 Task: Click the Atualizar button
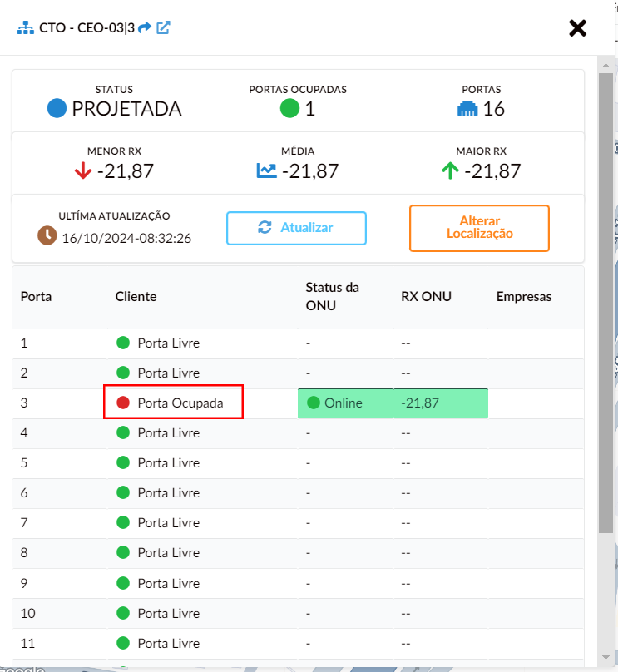tap(296, 228)
